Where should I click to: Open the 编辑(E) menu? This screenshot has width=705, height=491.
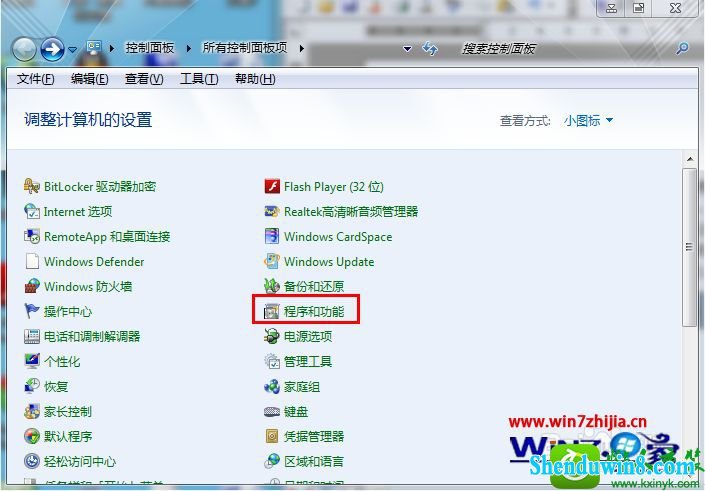coord(89,79)
